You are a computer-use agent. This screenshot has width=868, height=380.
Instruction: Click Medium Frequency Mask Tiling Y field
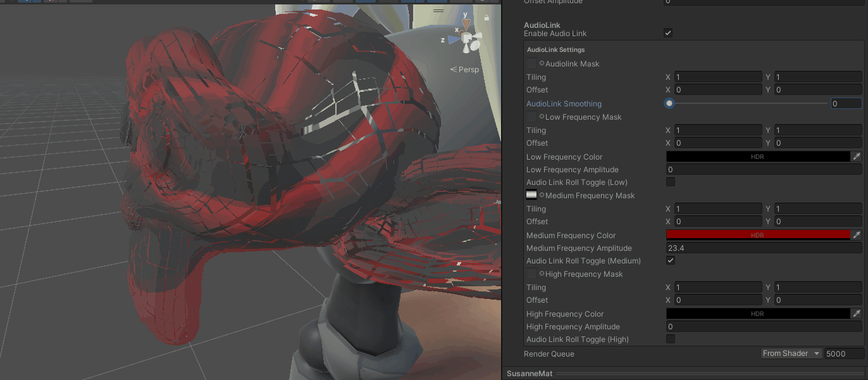[818, 208]
